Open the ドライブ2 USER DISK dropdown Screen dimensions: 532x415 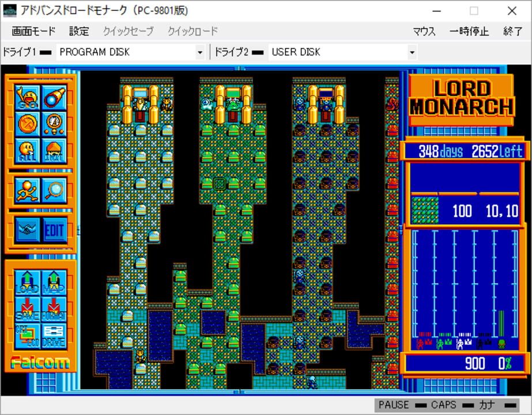[412, 52]
